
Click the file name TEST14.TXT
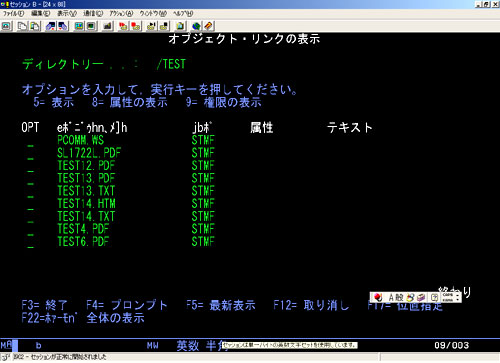[x=86, y=216]
